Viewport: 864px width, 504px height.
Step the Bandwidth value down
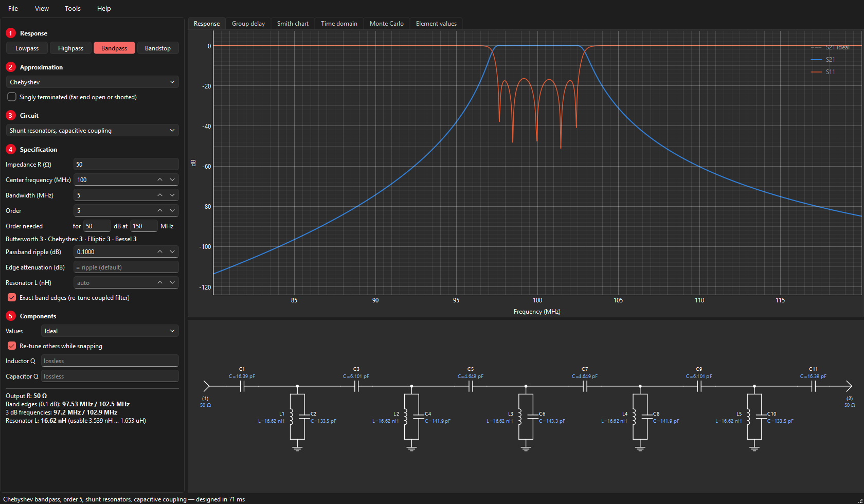172,195
